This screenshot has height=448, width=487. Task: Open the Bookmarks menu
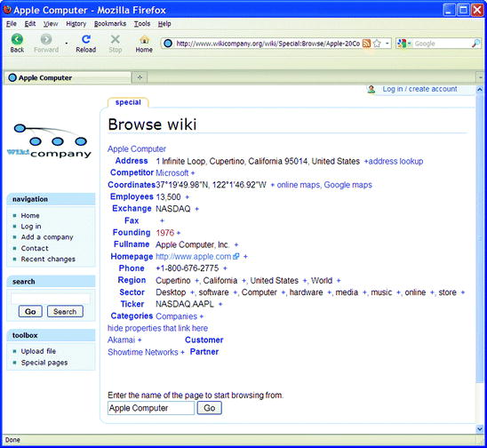[110, 24]
